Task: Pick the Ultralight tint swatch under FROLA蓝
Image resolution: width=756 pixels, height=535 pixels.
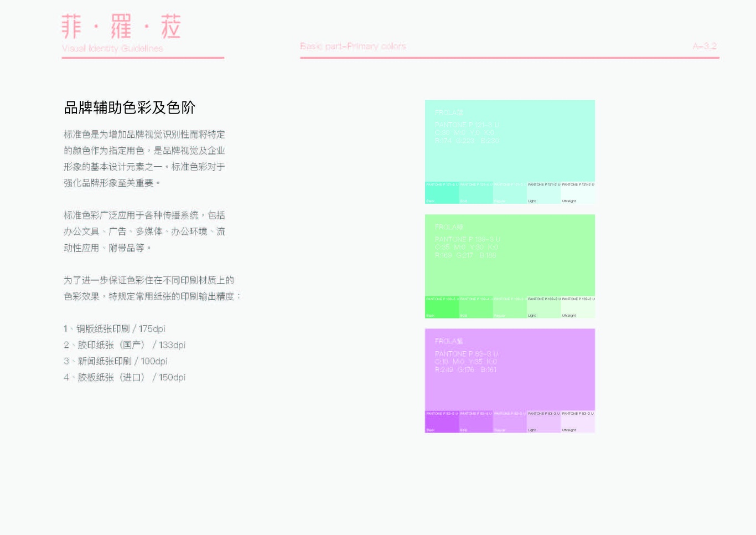Action: point(578,193)
